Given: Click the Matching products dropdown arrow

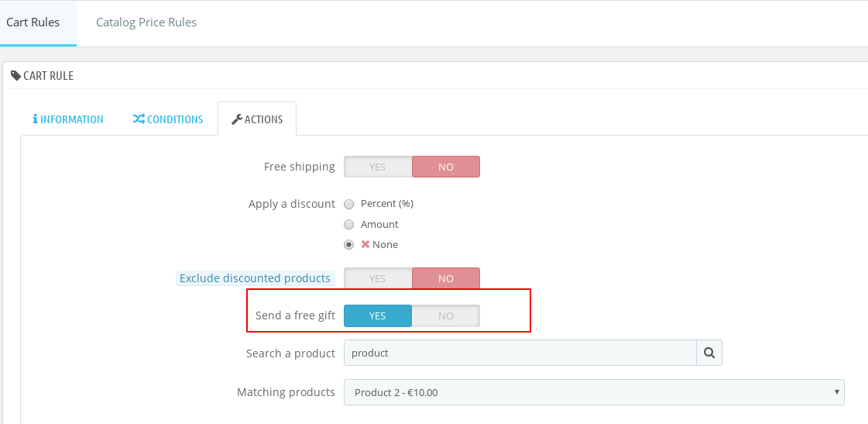Looking at the screenshot, I should 836,392.
